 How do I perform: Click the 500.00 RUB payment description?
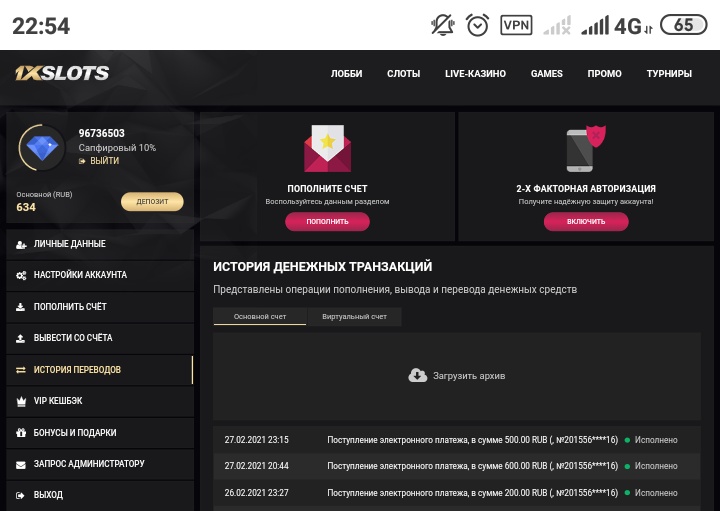click(x=472, y=440)
